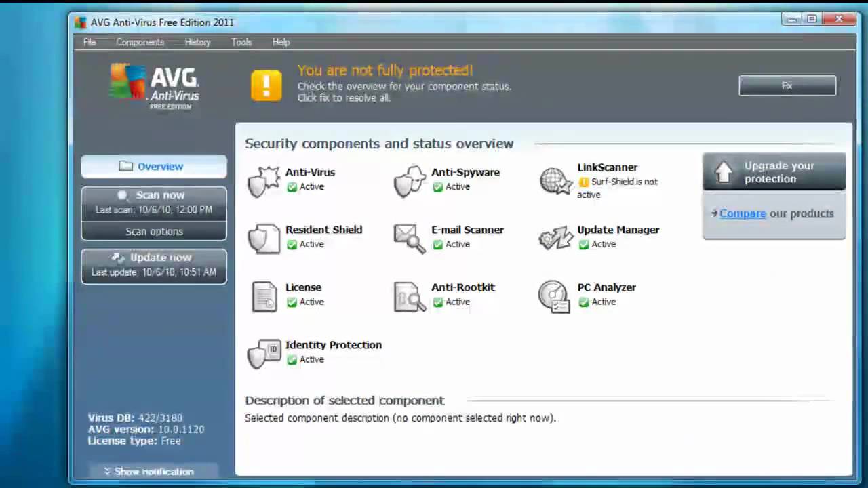868x488 pixels.
Task: Select the PC Analyzer label
Action: 606,287
